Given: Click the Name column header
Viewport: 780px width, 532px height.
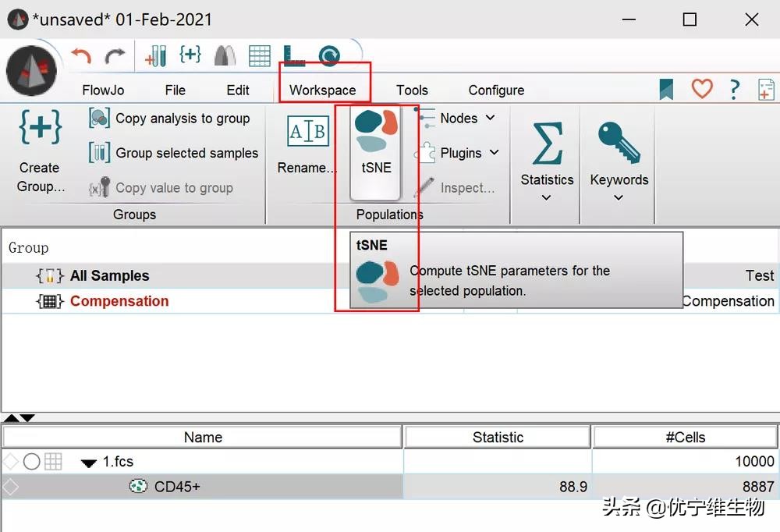Looking at the screenshot, I should click(x=203, y=437).
